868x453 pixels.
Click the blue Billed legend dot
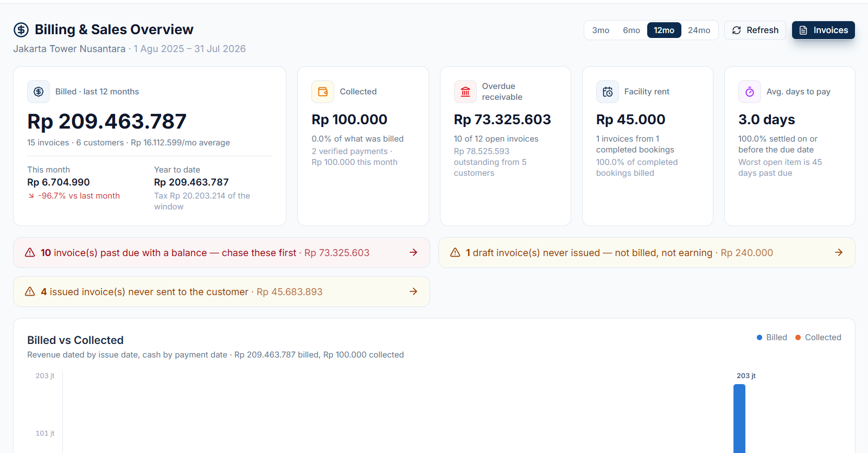[x=759, y=337]
